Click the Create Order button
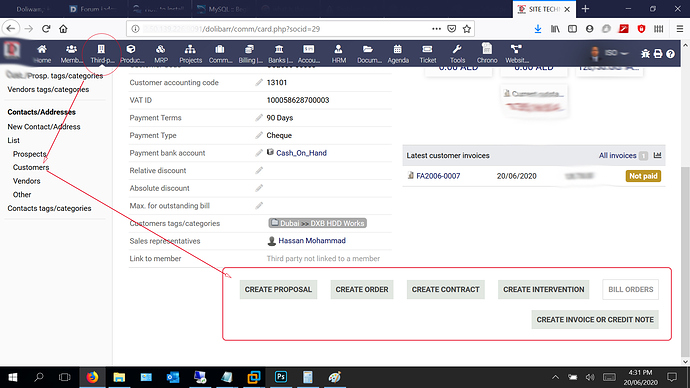Viewport: 690px width, 388px height. click(362, 289)
